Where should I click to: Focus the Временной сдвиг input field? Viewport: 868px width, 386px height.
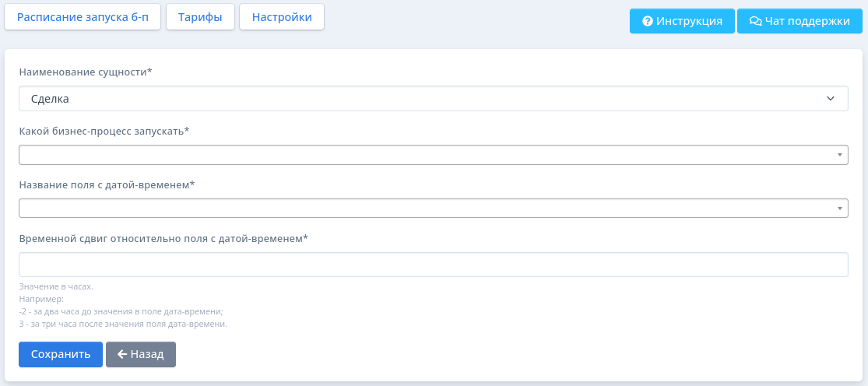[434, 265]
